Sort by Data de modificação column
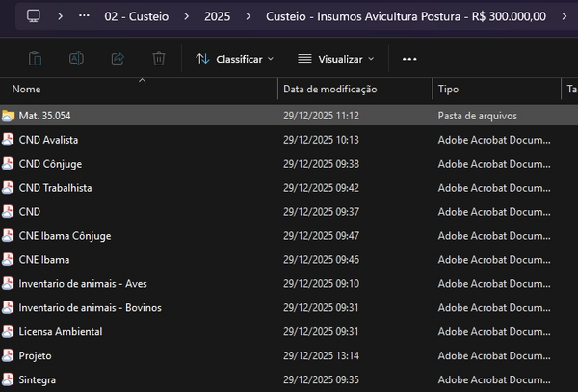Screen dimensions: 578x392 [x=329, y=90]
